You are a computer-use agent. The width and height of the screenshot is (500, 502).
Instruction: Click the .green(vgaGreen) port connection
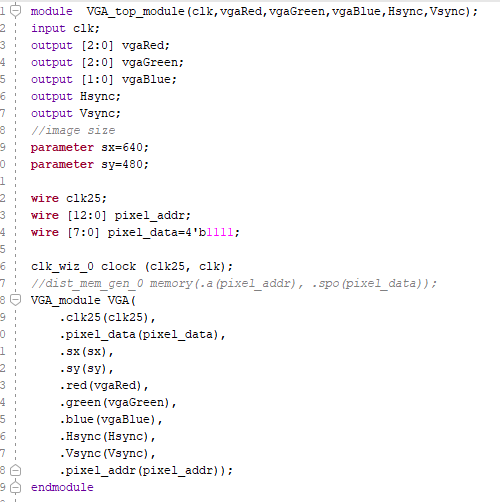pyautogui.click(x=118, y=402)
